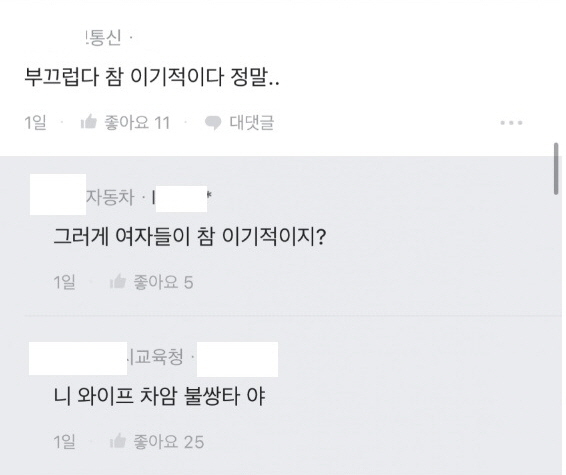Click the 대댓글 reply label
The height and width of the screenshot is (475, 566).
pyautogui.click(x=252, y=123)
